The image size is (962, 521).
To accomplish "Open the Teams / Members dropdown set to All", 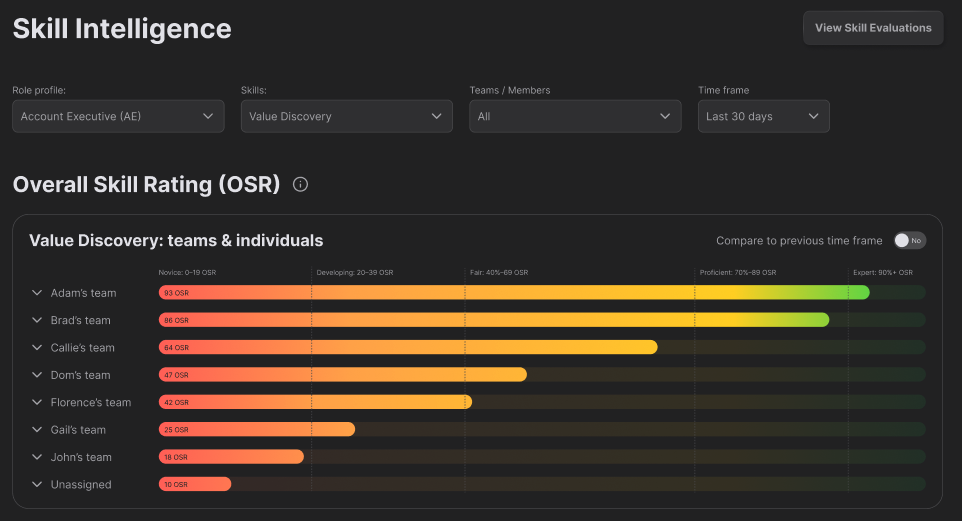I will click(575, 116).
